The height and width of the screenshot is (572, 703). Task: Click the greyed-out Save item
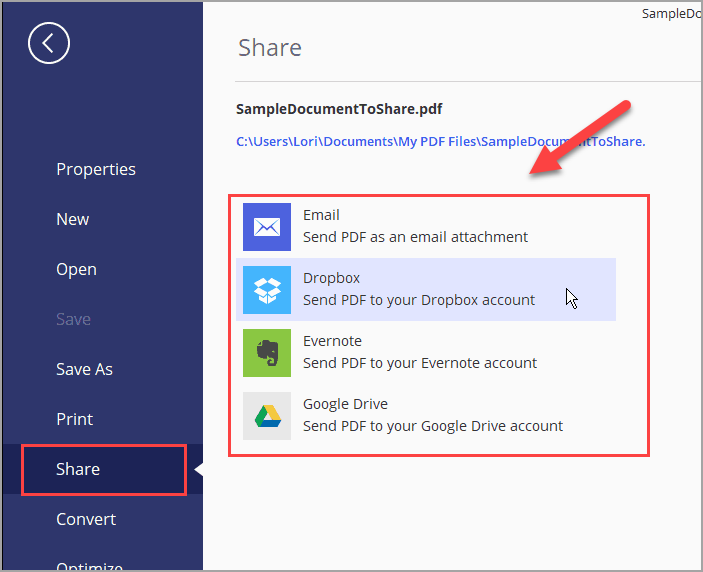[x=74, y=319]
